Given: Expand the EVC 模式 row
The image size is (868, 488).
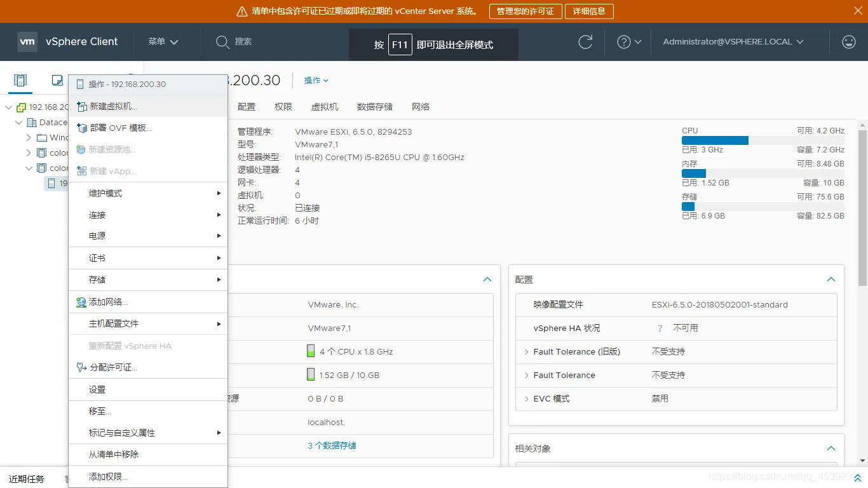Looking at the screenshot, I should [526, 399].
